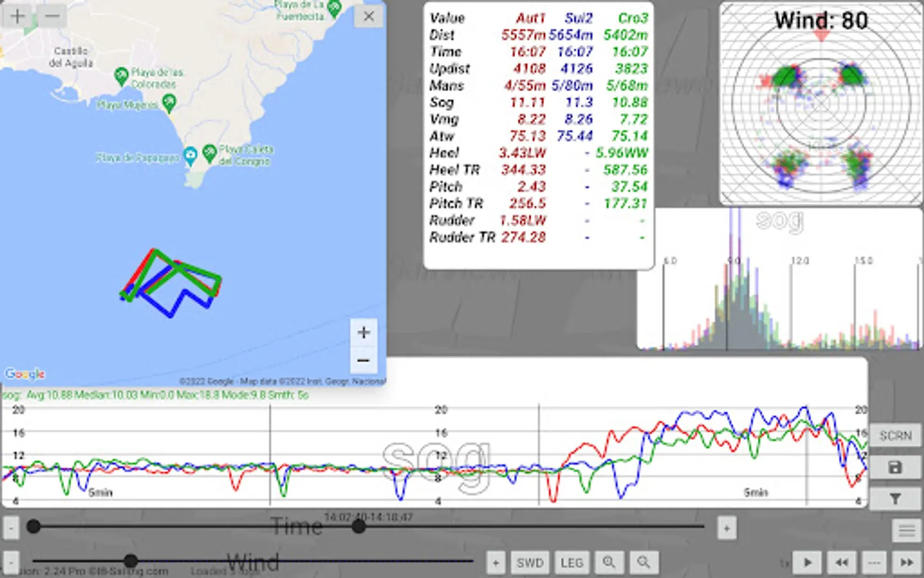Screen dimensions: 924x578
Task: Click the save disk icon button
Action: coord(895,468)
